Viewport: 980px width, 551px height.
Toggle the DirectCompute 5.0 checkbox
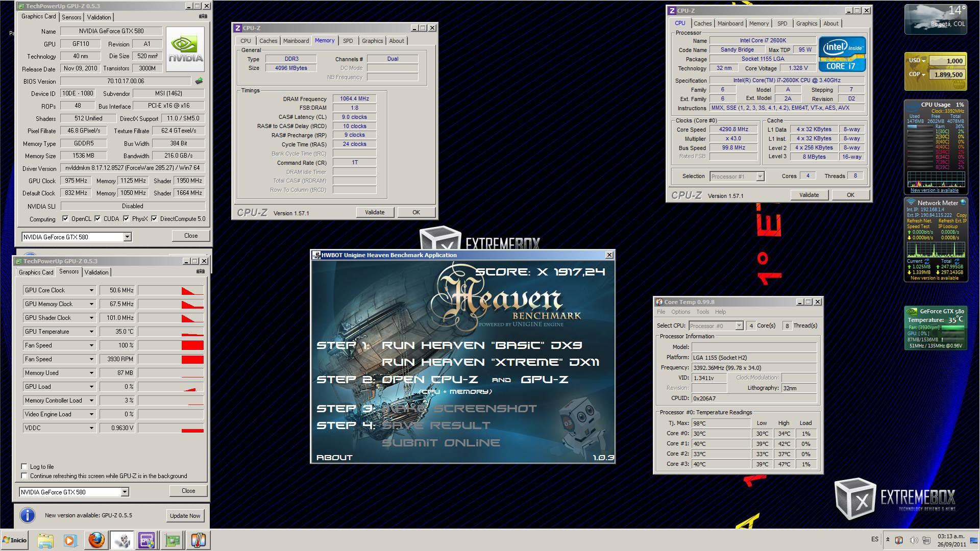click(154, 219)
